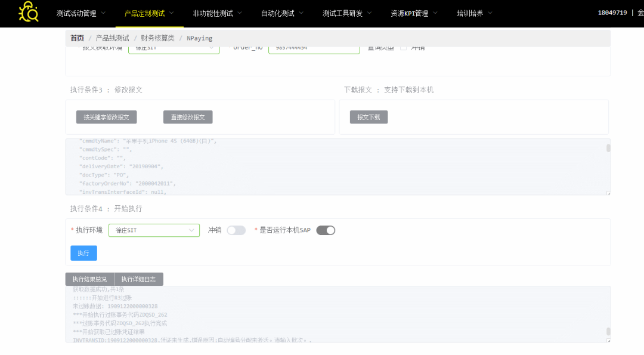
Task: Click the 按关键字修改报文 button
Action: point(107,118)
